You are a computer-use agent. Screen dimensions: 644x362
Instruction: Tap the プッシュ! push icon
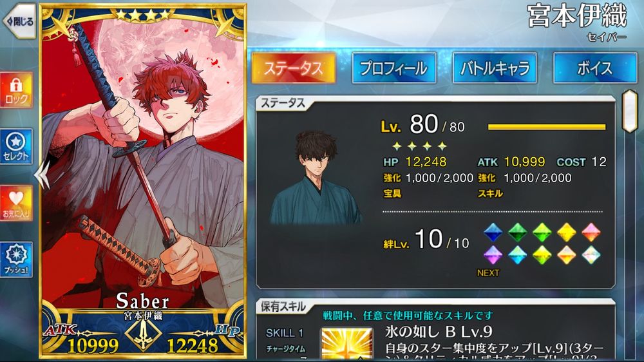point(17,260)
